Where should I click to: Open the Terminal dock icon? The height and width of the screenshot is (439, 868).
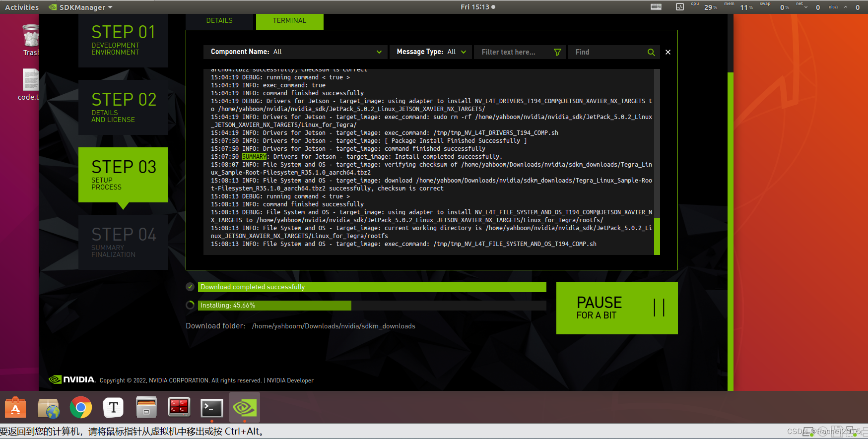coord(212,408)
